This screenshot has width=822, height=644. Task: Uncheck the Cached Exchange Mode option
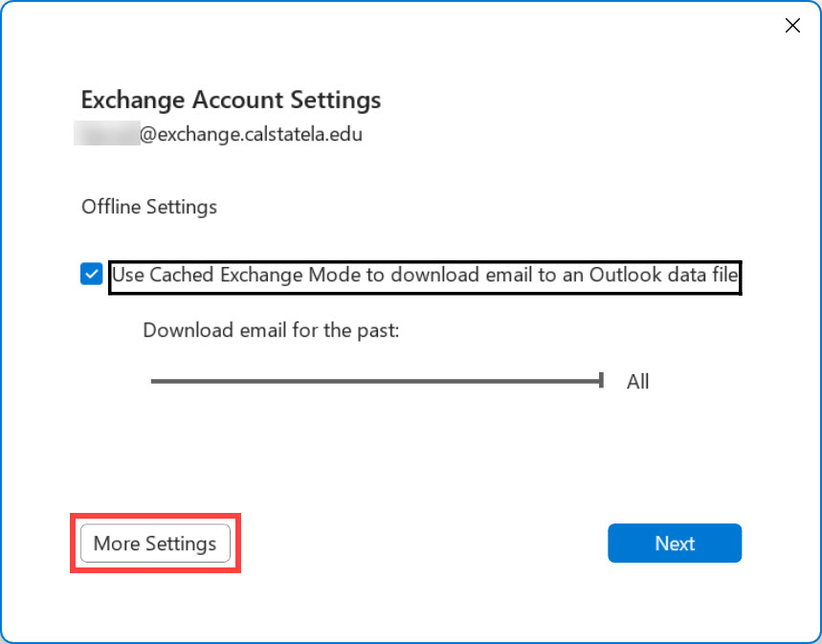point(91,275)
